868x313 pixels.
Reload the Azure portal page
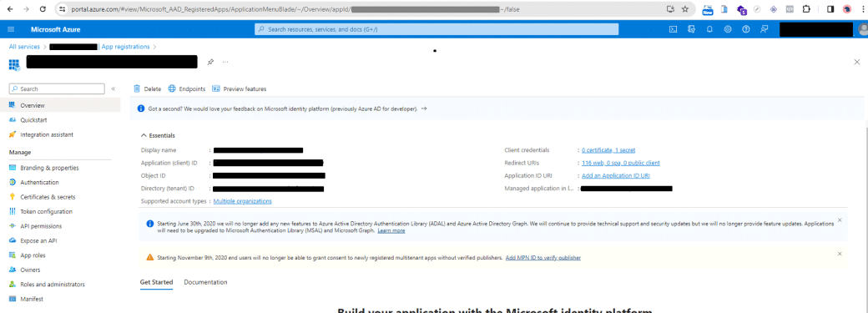(43, 9)
